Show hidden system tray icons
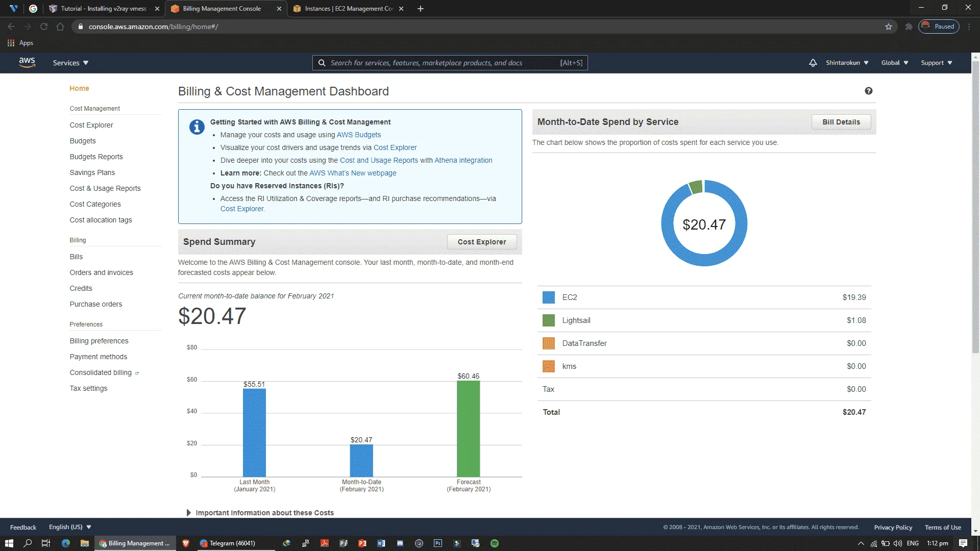This screenshot has width=980, height=551. click(x=861, y=543)
